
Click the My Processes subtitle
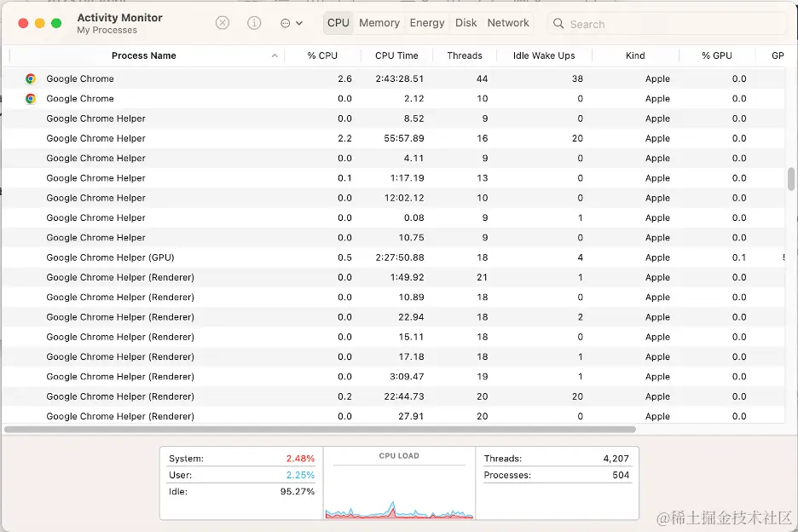pyautogui.click(x=107, y=31)
